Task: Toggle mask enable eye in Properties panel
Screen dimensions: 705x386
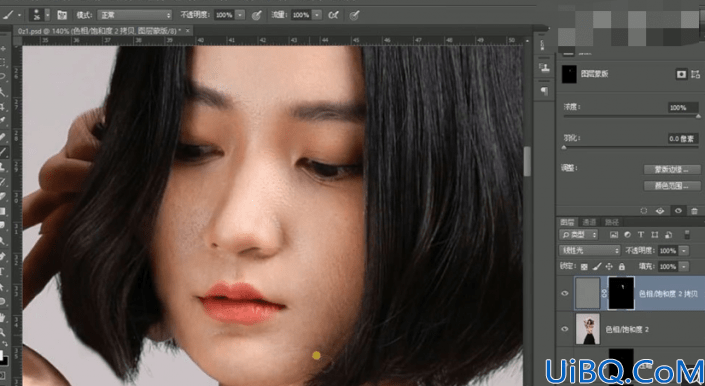Action: pos(678,210)
